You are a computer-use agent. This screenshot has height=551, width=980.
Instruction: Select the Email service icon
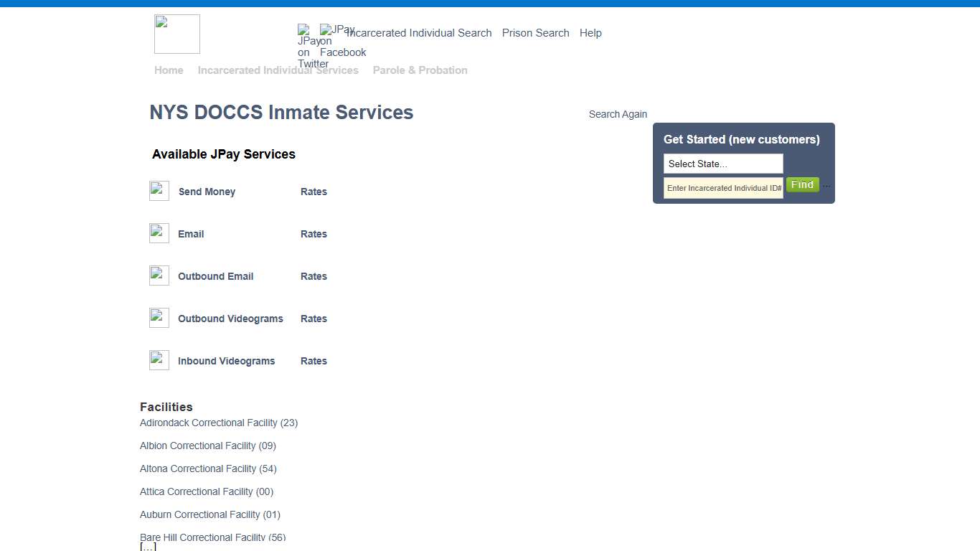[x=159, y=232]
